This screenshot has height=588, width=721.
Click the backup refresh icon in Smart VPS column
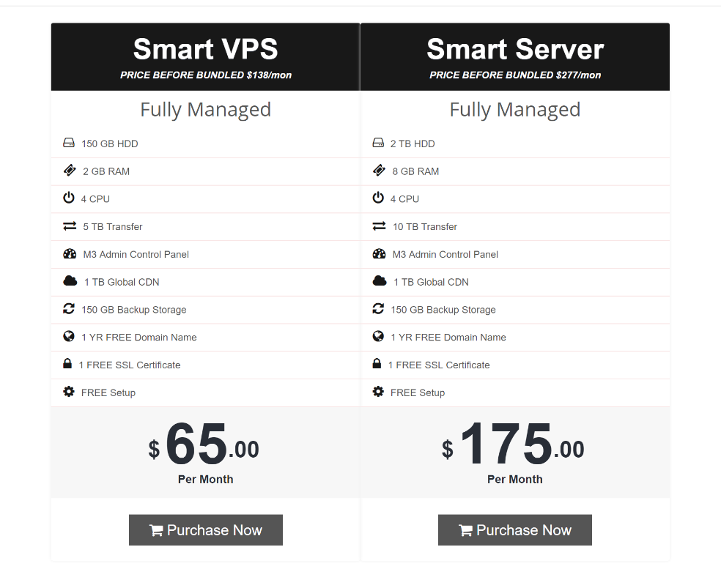click(x=69, y=309)
